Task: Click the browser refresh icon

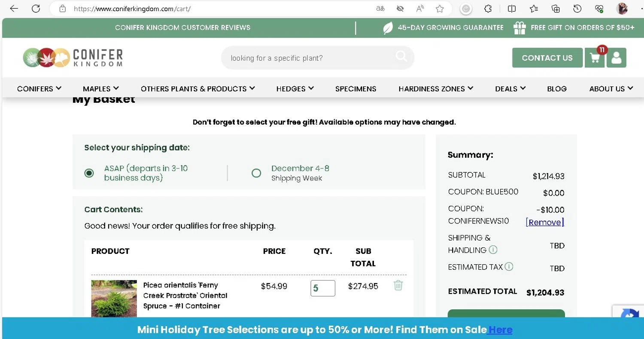Action: point(36,9)
